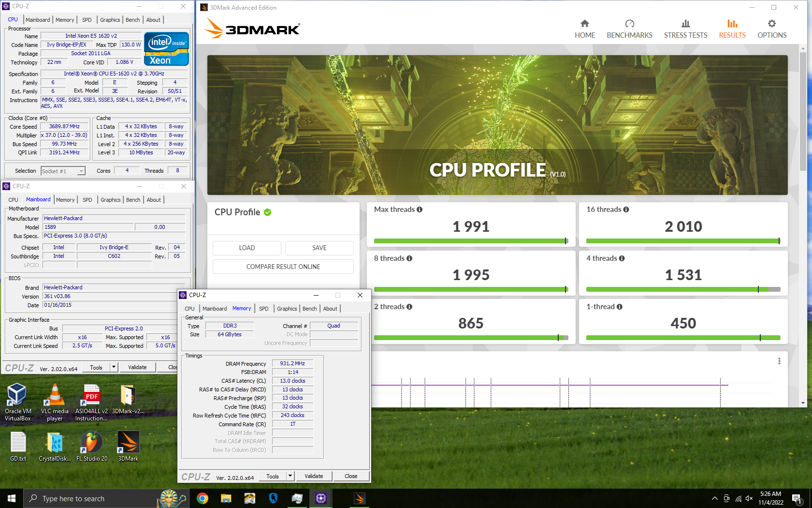Click the 16 threads info icon
This screenshot has height=508, width=812.
[x=626, y=209]
